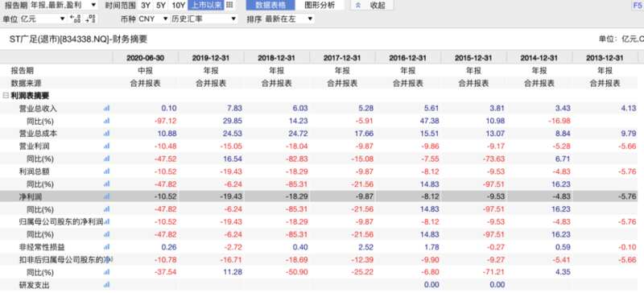Select the 3Y time range

[x=146, y=6]
